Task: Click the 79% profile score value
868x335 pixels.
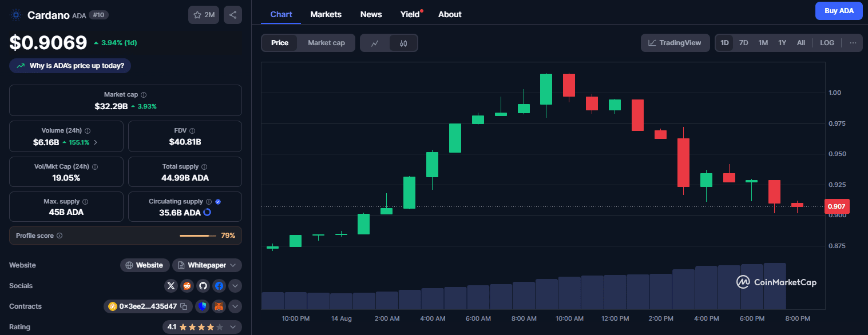Action: click(x=228, y=236)
